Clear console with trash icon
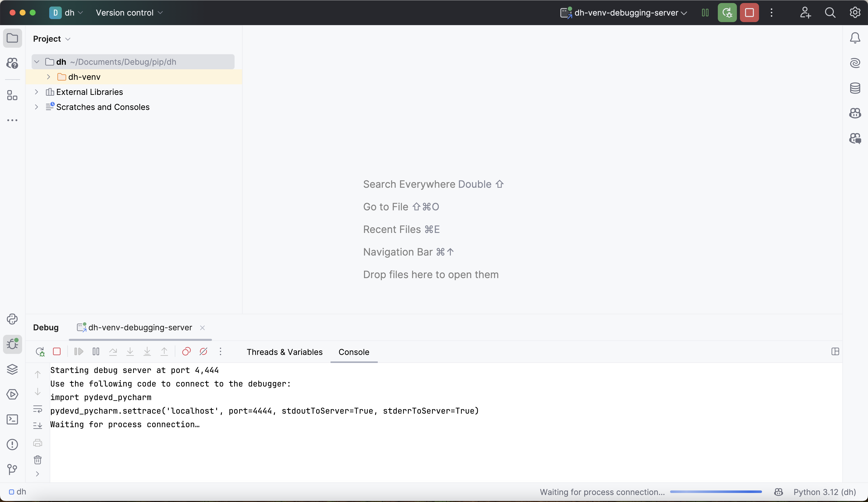868x502 pixels. coord(37,460)
